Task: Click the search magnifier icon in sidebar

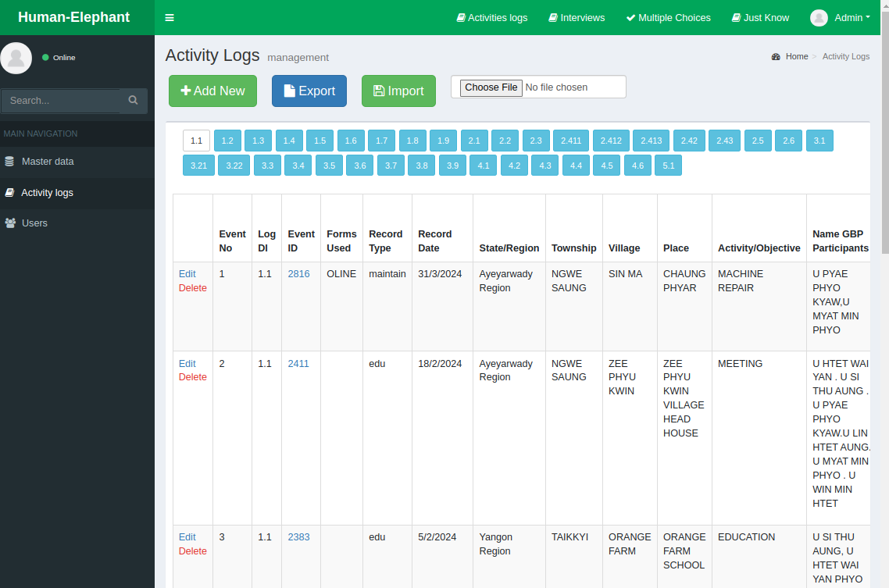Action: [133, 101]
